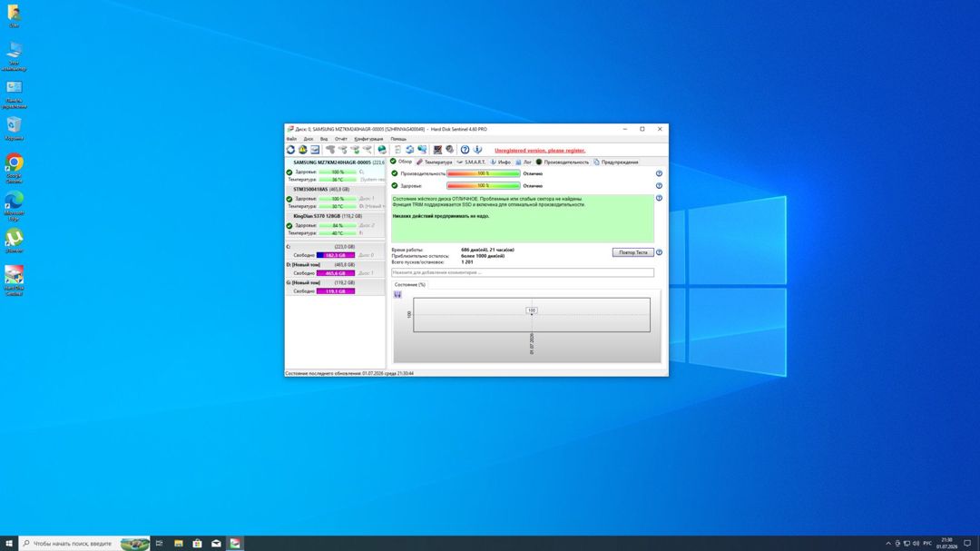Screen dimensions: 980x551
Task: Open the Hard Disk Sentinel desktop shortcut
Action: (14, 280)
